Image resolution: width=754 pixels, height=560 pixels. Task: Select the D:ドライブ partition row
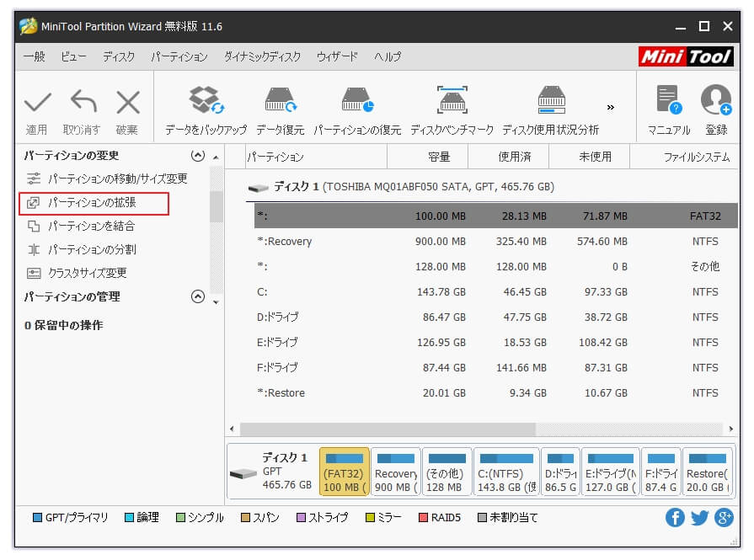coord(495,317)
